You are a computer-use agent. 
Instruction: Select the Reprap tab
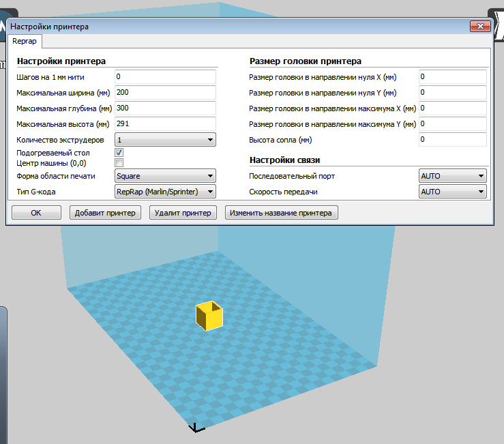coord(24,42)
